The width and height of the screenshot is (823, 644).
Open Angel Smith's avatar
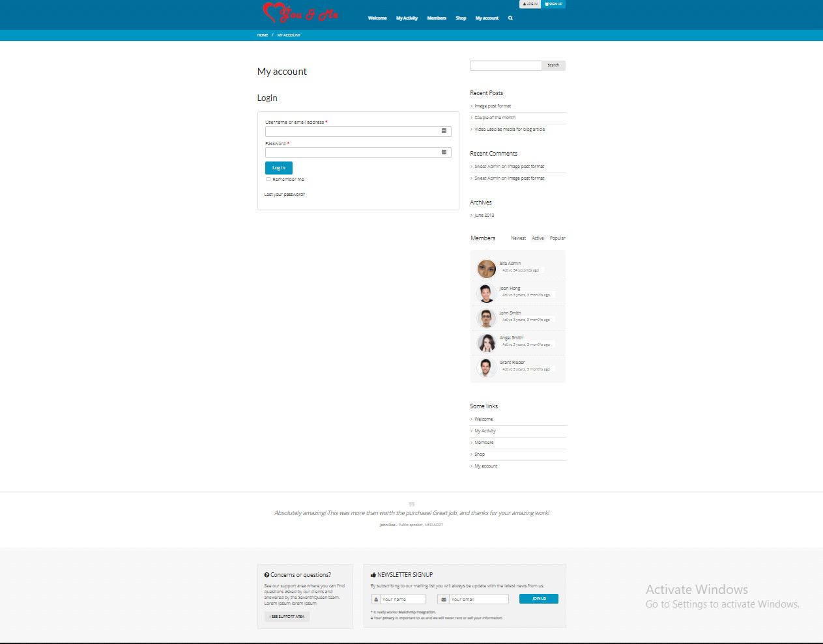point(487,343)
